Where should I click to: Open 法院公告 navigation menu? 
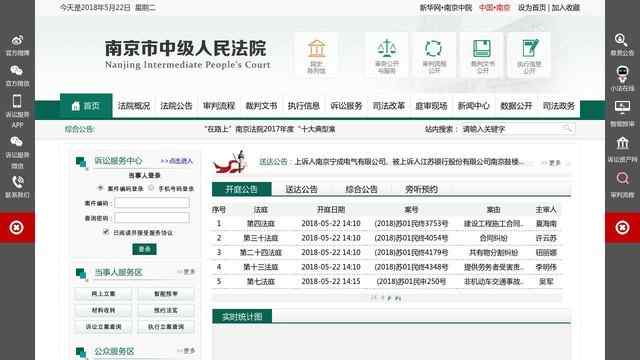point(176,106)
